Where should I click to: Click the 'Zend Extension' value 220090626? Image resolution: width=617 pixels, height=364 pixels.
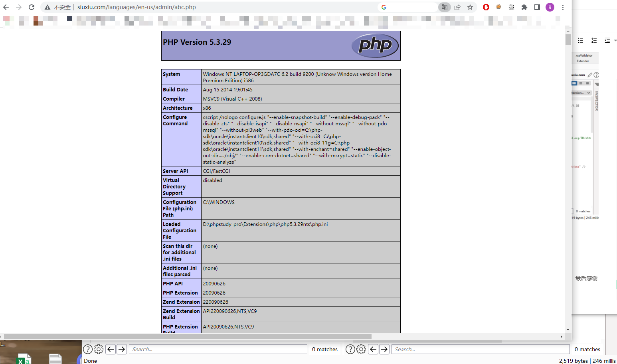click(x=216, y=302)
